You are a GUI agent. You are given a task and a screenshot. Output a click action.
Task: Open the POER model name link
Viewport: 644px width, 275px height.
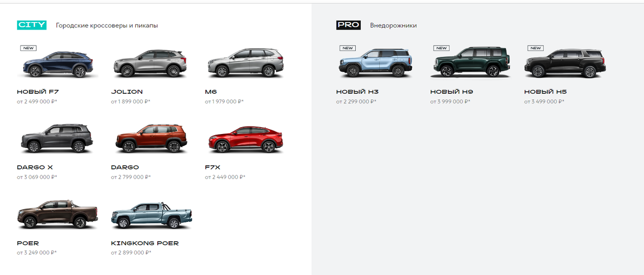(28, 243)
